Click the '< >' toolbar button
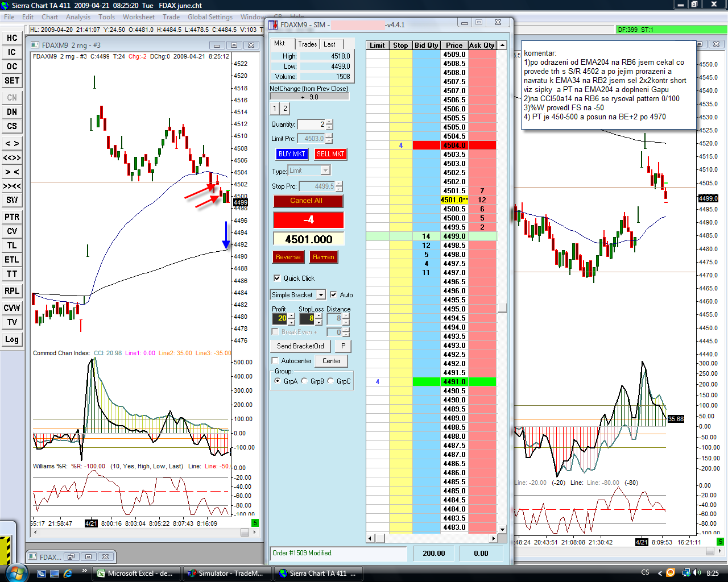 click(12, 143)
